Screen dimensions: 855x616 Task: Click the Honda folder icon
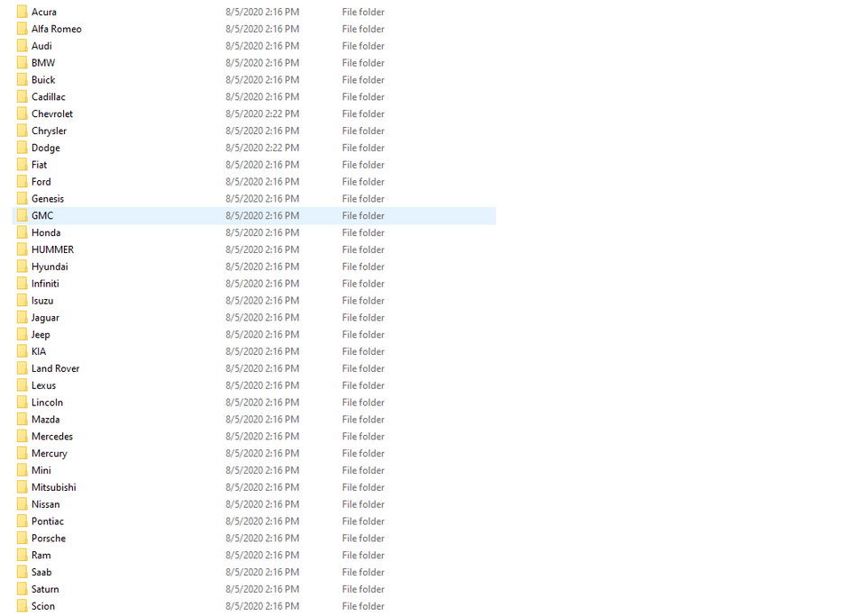[22, 232]
